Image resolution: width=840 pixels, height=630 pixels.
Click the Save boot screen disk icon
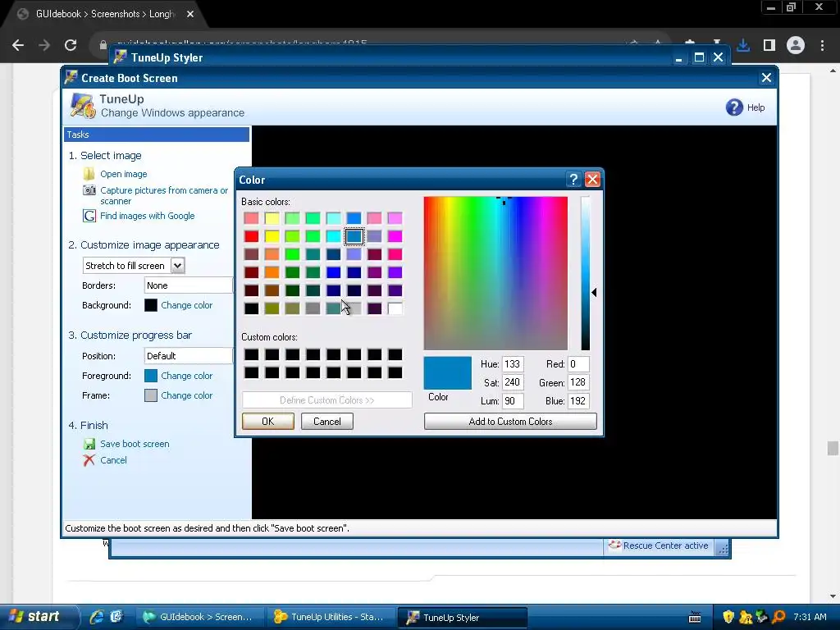click(x=89, y=444)
